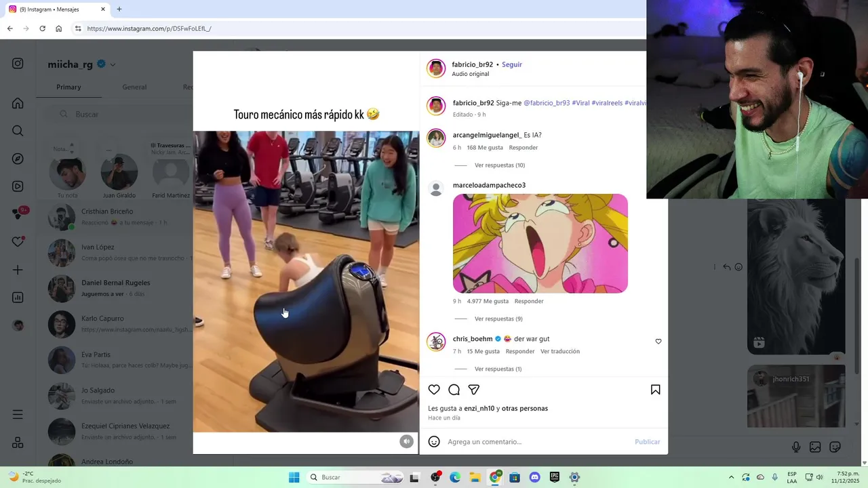Viewport: 868px width, 488px height.
Task: Open the Meta apps grid icon
Action: point(18,443)
